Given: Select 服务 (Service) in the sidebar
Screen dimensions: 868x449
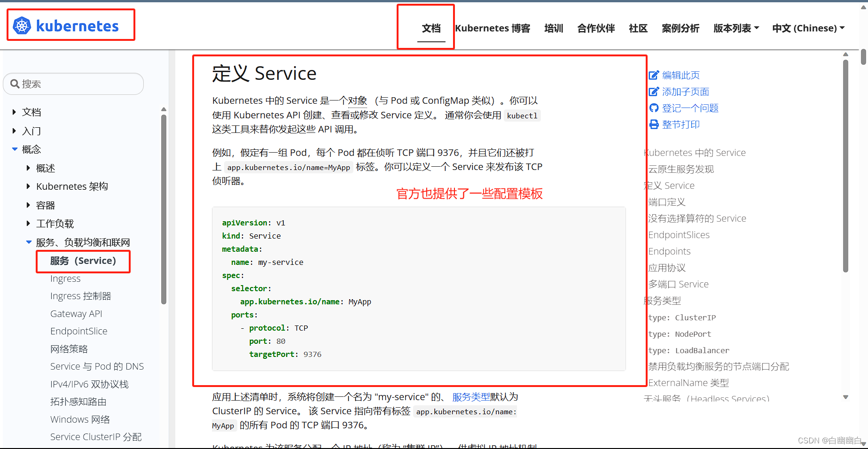Looking at the screenshot, I should click(x=83, y=261).
